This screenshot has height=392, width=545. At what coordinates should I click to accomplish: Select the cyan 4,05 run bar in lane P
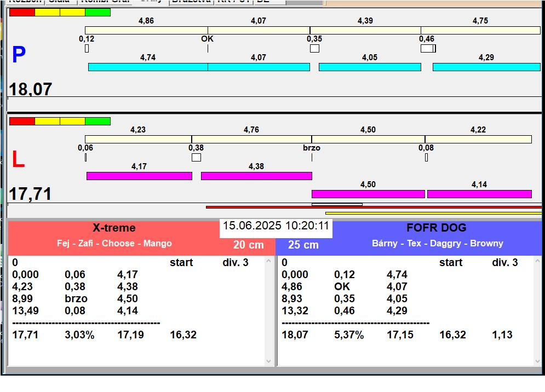tap(370, 67)
